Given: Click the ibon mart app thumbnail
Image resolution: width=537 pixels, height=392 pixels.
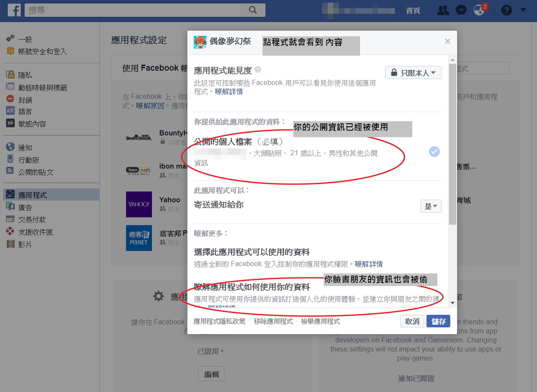Looking at the screenshot, I should (138, 170).
